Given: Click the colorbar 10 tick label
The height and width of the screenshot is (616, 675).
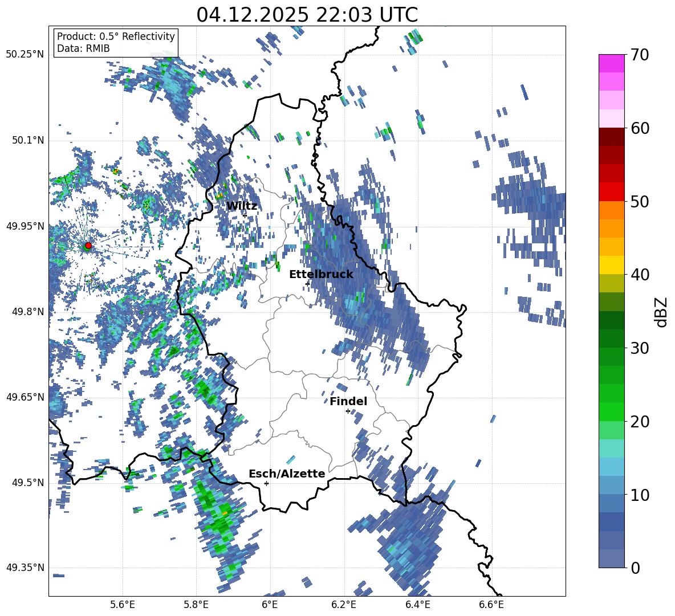Looking at the screenshot, I should pyautogui.click(x=640, y=495).
